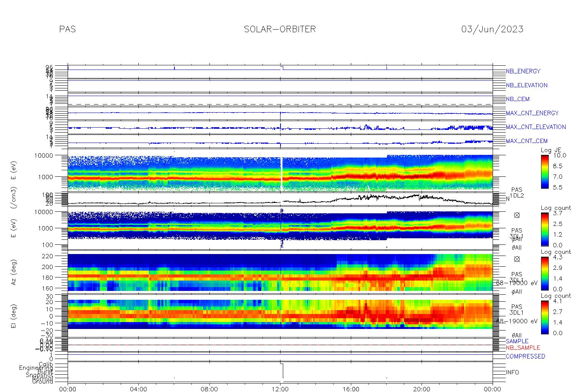Click the MAX_CNT_CEM label

pos(527,141)
